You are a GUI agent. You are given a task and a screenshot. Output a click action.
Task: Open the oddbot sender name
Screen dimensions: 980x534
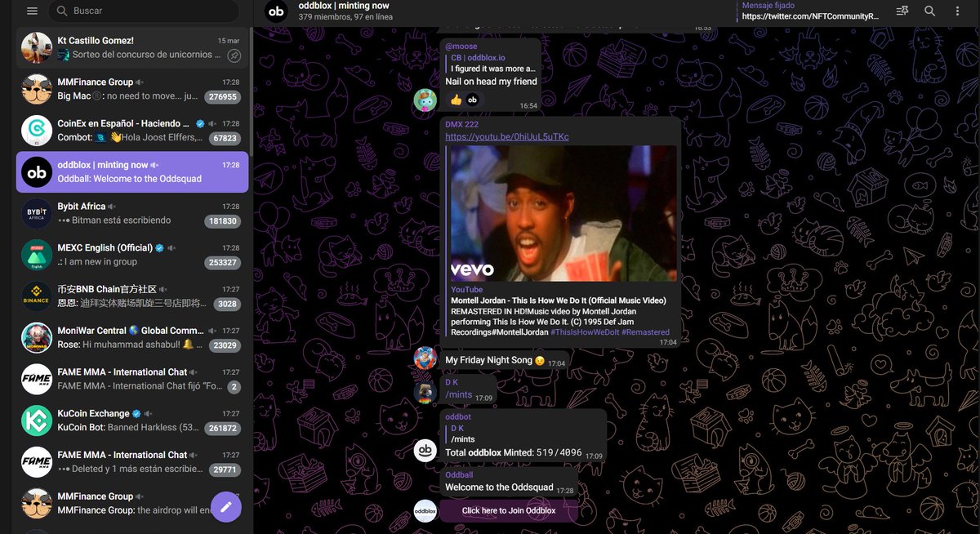coord(458,416)
